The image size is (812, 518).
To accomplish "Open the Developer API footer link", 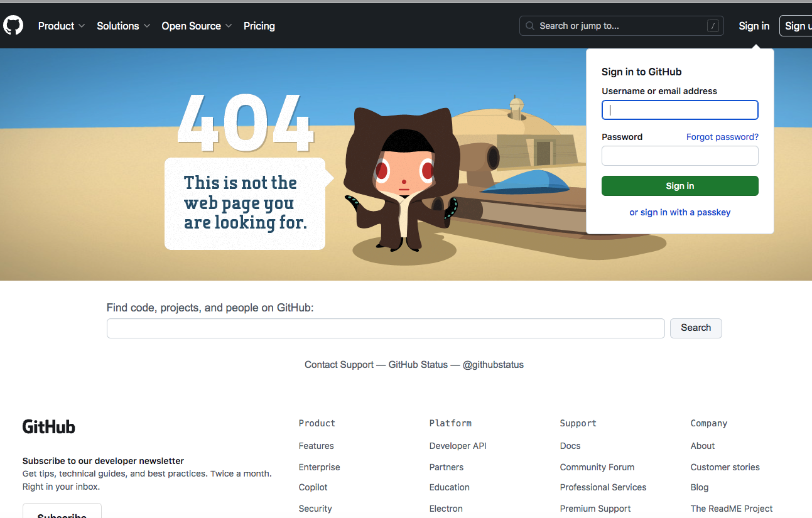I will click(x=458, y=446).
